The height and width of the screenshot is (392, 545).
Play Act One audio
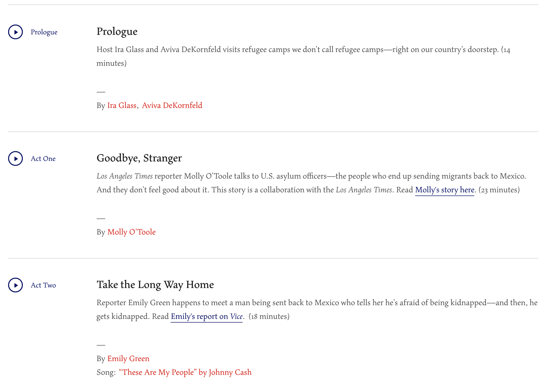click(x=15, y=158)
